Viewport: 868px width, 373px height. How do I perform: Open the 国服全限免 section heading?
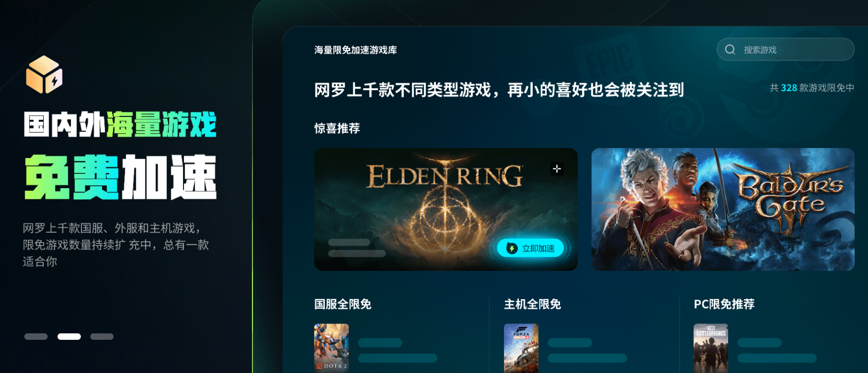point(343,304)
